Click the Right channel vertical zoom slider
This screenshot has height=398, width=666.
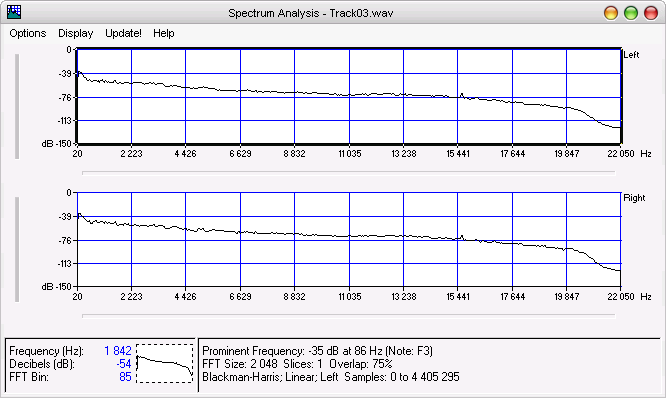pyautogui.click(x=17, y=249)
